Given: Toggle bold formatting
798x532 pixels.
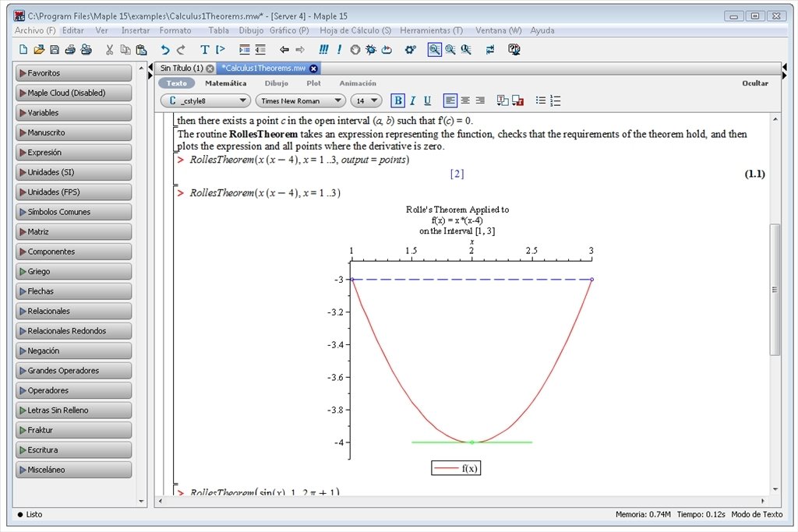Looking at the screenshot, I should pos(398,100).
